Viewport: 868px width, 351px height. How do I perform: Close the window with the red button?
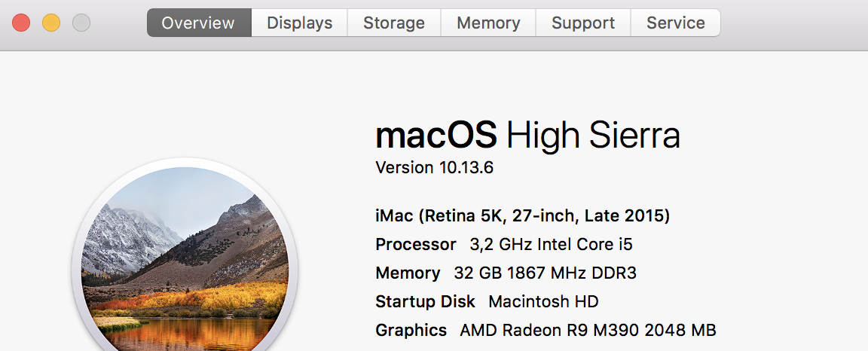21,23
